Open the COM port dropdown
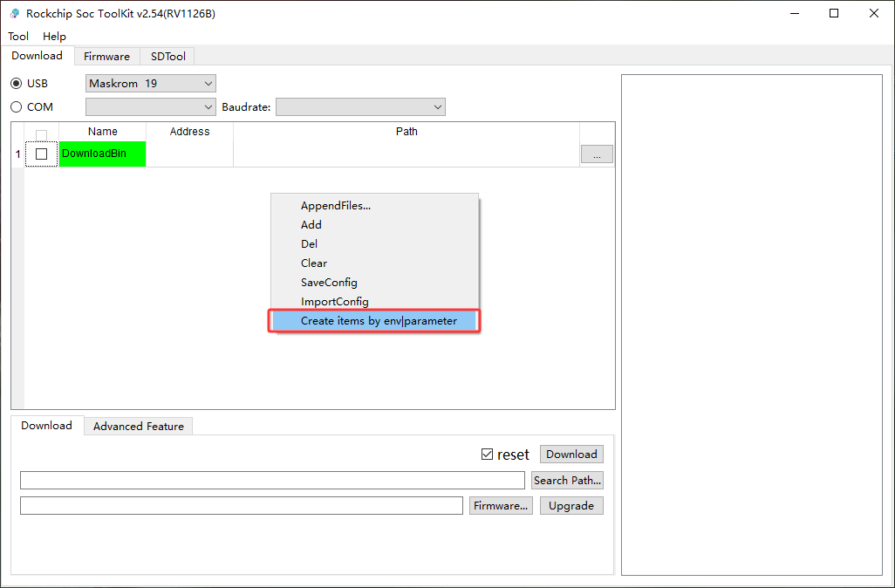 [x=151, y=106]
